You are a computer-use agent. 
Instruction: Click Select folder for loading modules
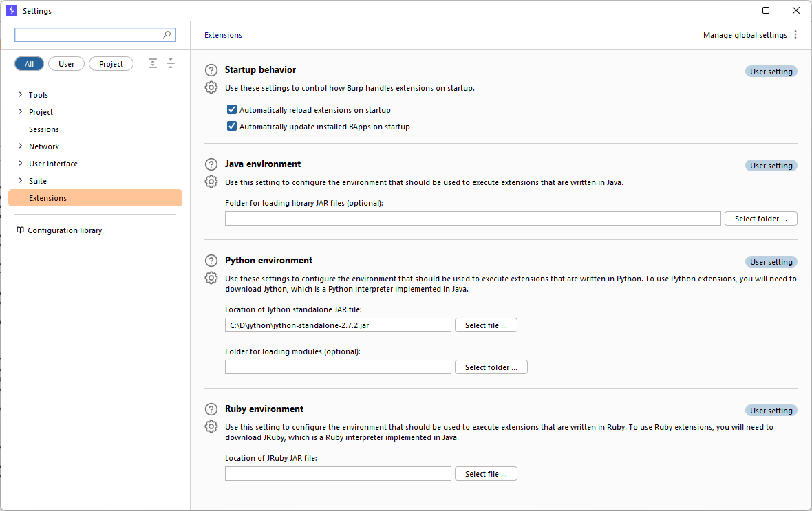(491, 367)
